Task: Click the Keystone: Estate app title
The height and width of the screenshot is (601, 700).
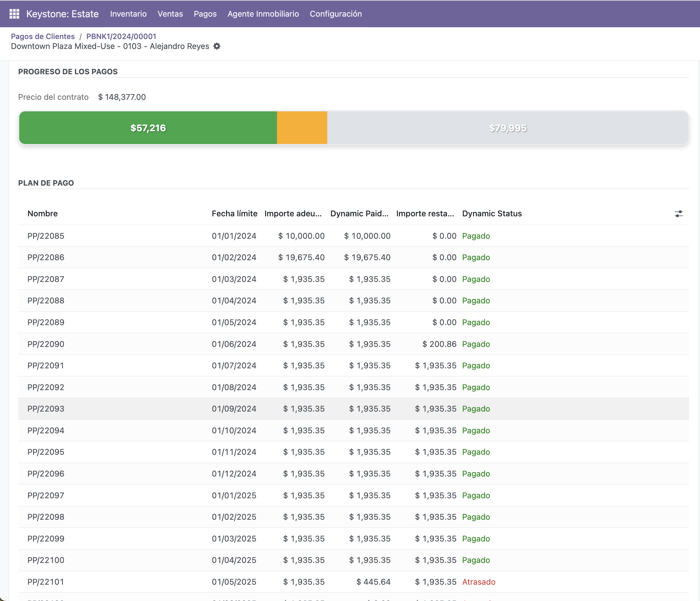Action: coord(62,14)
